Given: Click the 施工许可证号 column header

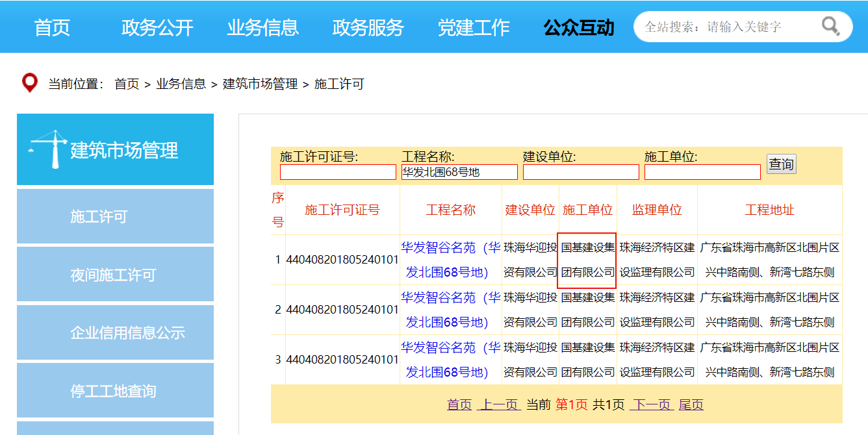Looking at the screenshot, I should click(x=342, y=210).
